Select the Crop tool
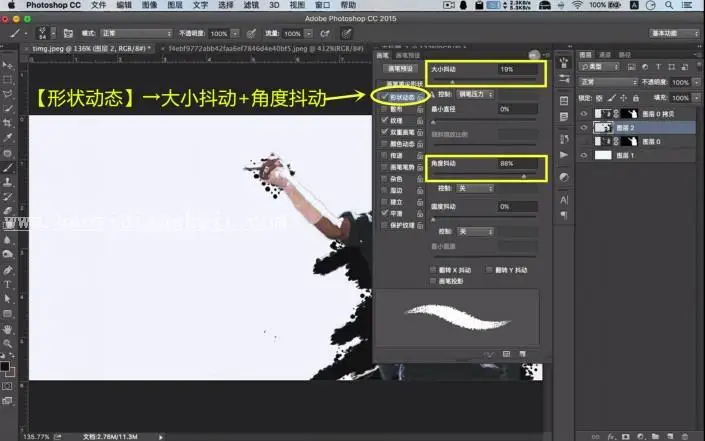This screenshot has height=441, width=705. pos(8,123)
